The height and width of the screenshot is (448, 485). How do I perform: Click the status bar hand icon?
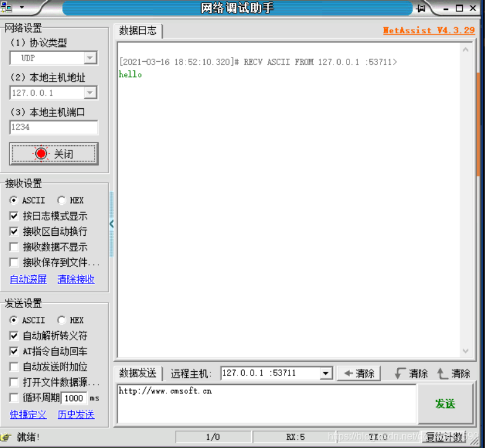point(6,437)
